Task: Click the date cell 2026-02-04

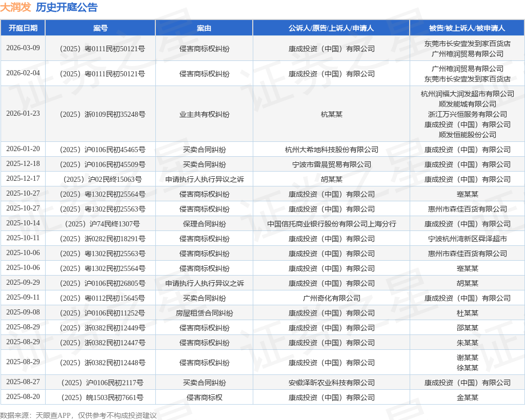Action: (23, 73)
